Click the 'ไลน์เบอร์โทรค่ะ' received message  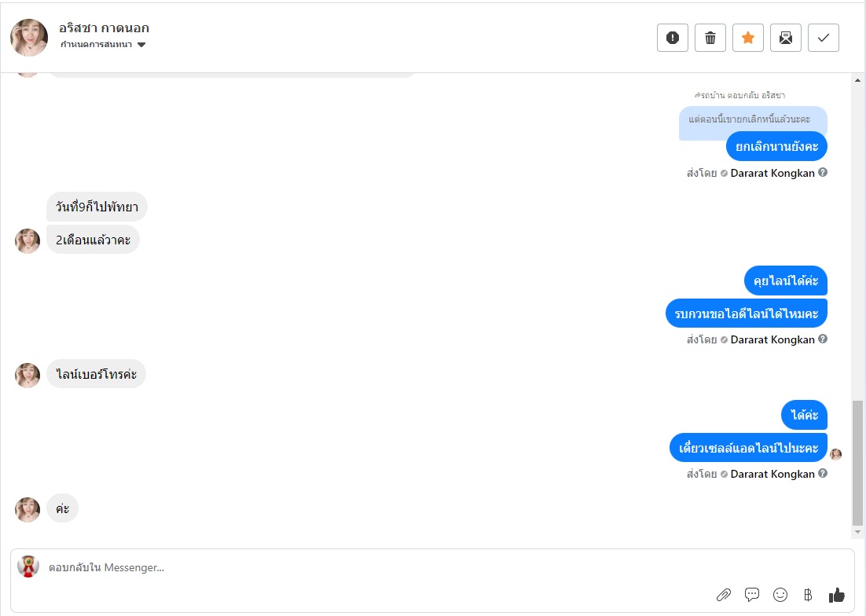(97, 374)
